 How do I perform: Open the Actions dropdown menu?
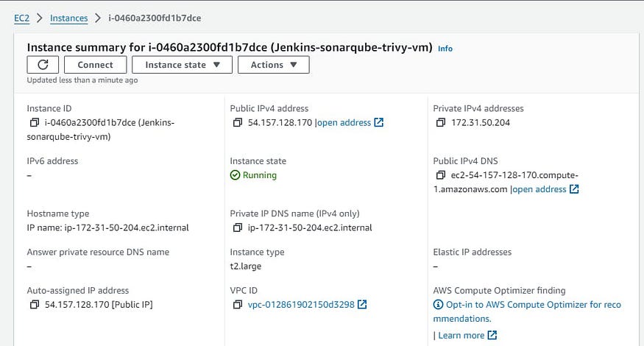tap(274, 65)
